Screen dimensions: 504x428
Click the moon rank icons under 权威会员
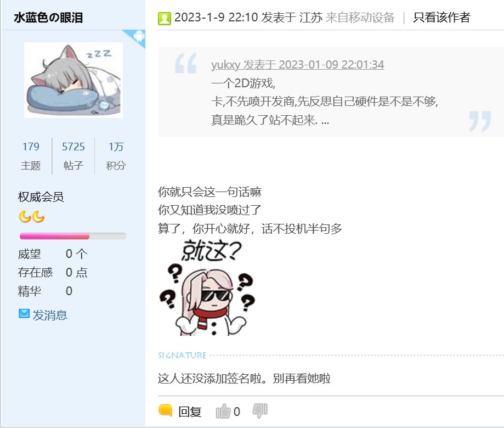[31, 217]
